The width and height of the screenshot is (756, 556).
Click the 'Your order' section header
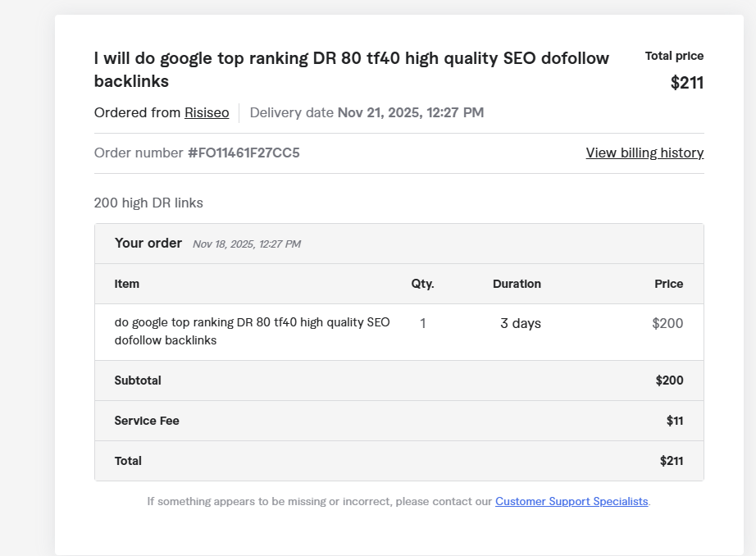point(148,243)
